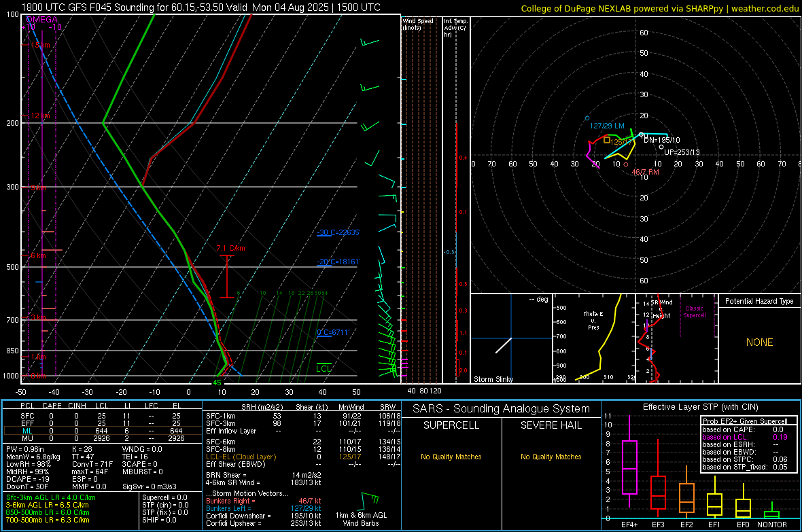Click the '46/7 RM' hodograph label
The image size is (802, 532).
[x=645, y=173]
